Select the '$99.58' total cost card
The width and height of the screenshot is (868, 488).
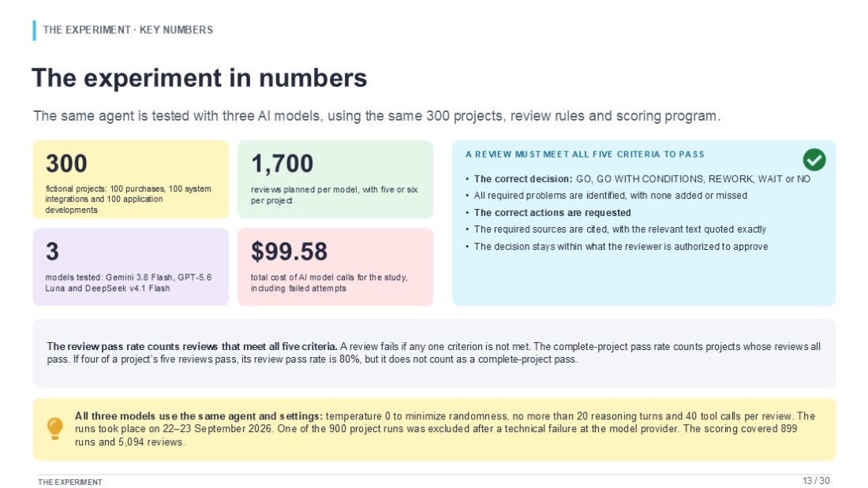click(x=335, y=266)
